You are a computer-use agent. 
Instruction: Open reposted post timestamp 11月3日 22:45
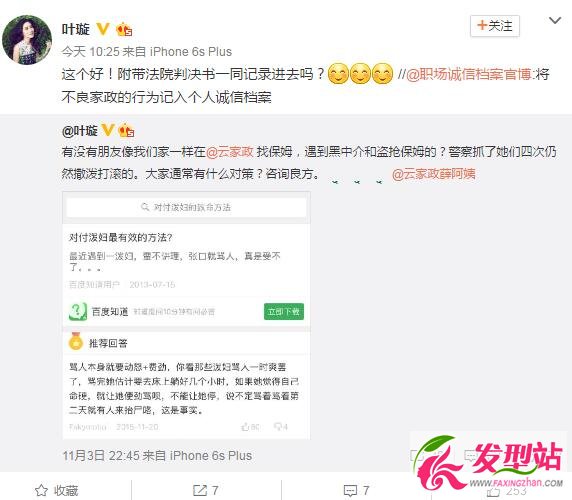(x=101, y=456)
